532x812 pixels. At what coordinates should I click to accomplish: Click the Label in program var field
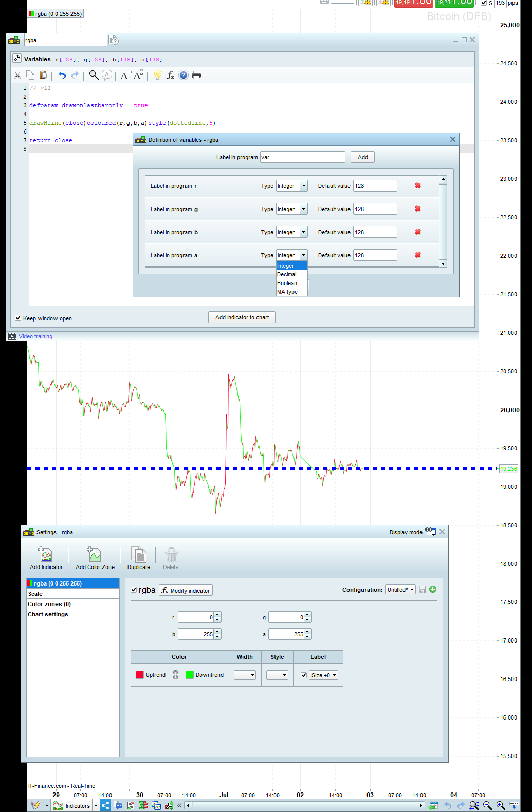[302, 157]
